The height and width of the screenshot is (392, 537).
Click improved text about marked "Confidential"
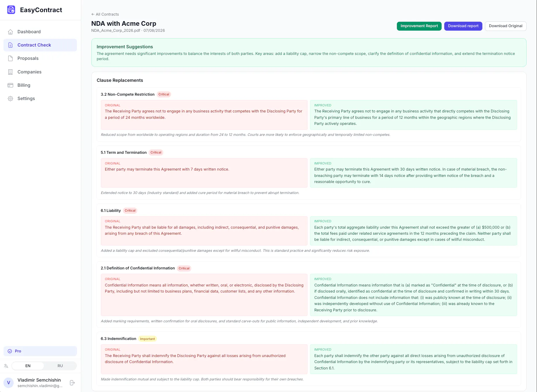click(x=414, y=297)
